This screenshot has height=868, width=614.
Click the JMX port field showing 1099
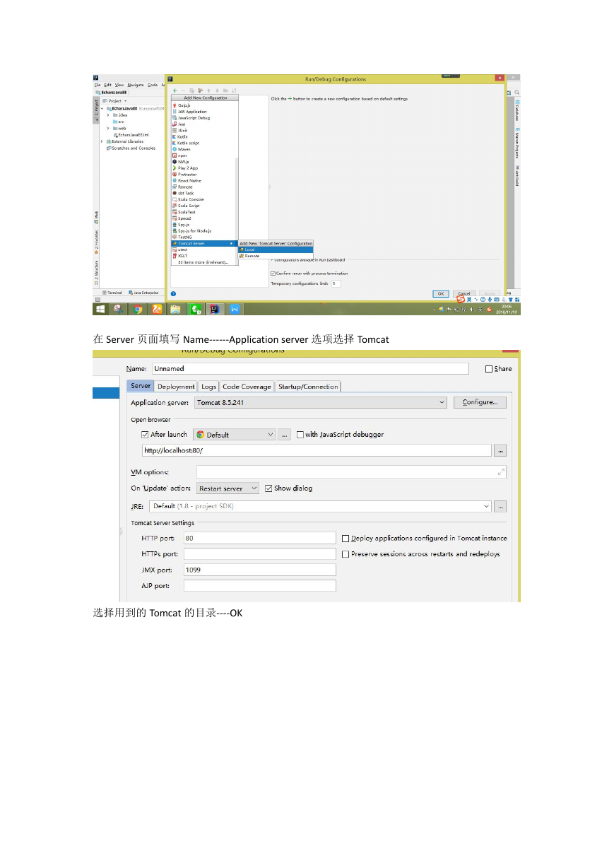(259, 570)
